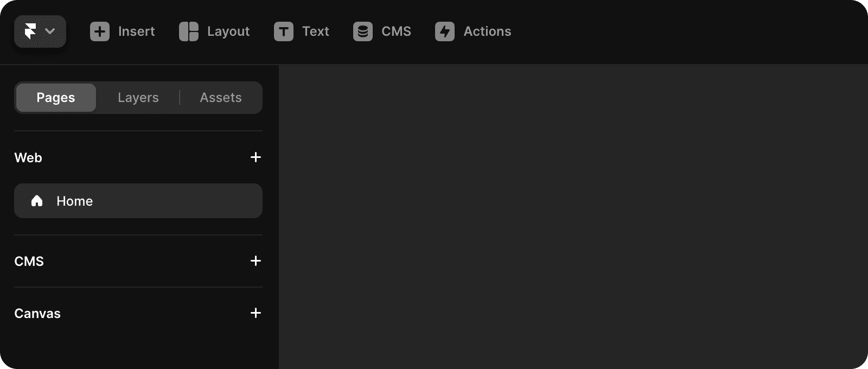The width and height of the screenshot is (868, 369).
Task: Expand the CMS section with its plus button
Action: (256, 260)
